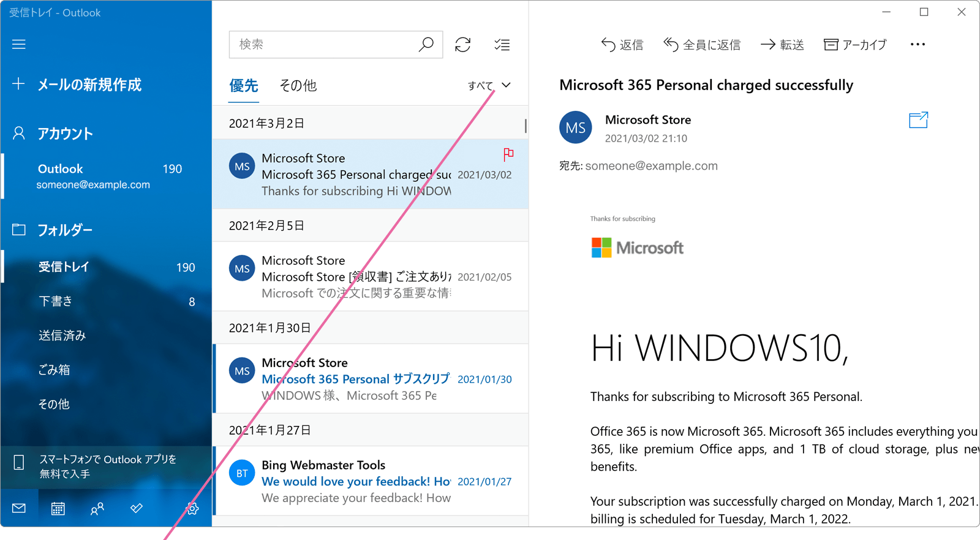The height and width of the screenshot is (540, 980).
Task: Click 190 unread count beside 受信トレイ
Action: (x=186, y=267)
